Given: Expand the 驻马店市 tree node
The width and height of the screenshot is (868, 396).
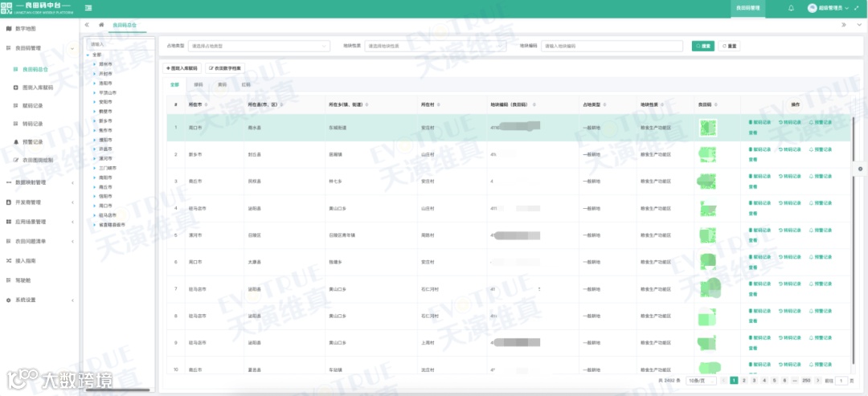Looking at the screenshot, I should pos(95,215).
